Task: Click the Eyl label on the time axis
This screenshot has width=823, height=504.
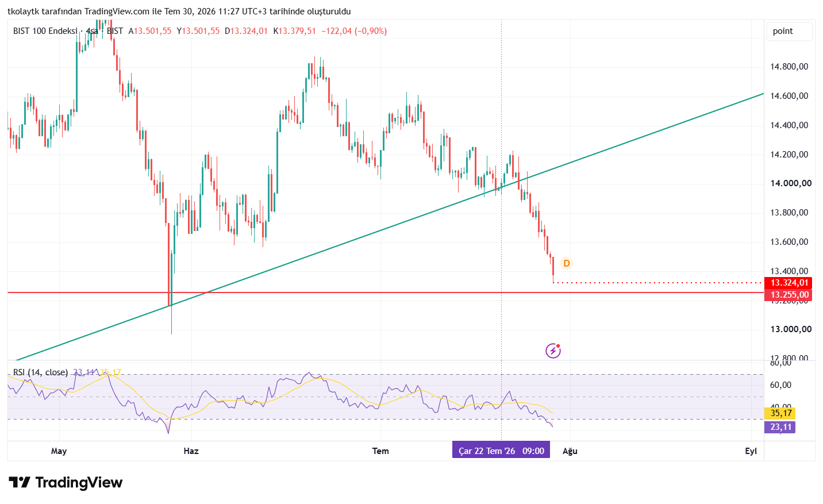Action: 751,451
